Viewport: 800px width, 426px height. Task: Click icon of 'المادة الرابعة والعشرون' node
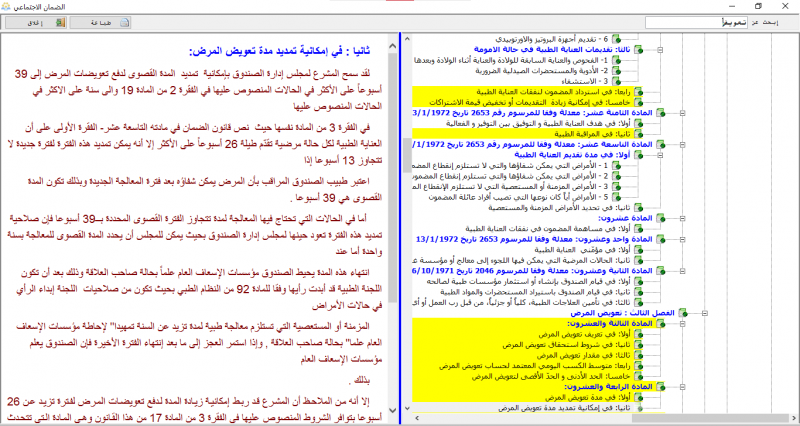tap(661, 387)
